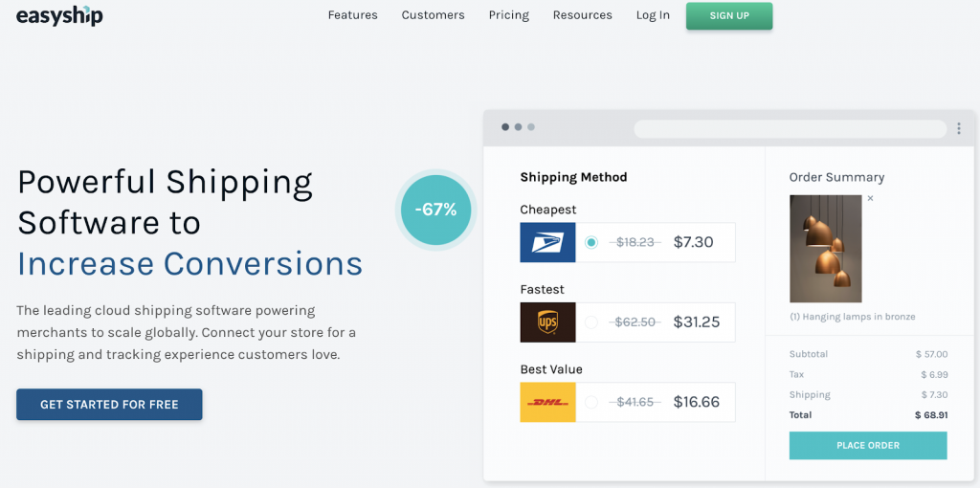Select the Cheapest shipping radio button
This screenshot has height=488, width=980.
(591, 242)
